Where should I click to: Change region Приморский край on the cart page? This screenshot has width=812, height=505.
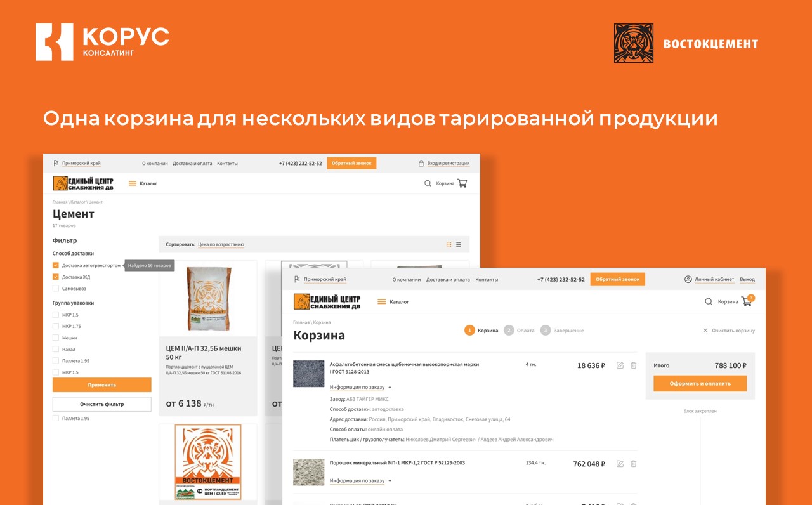click(325, 279)
